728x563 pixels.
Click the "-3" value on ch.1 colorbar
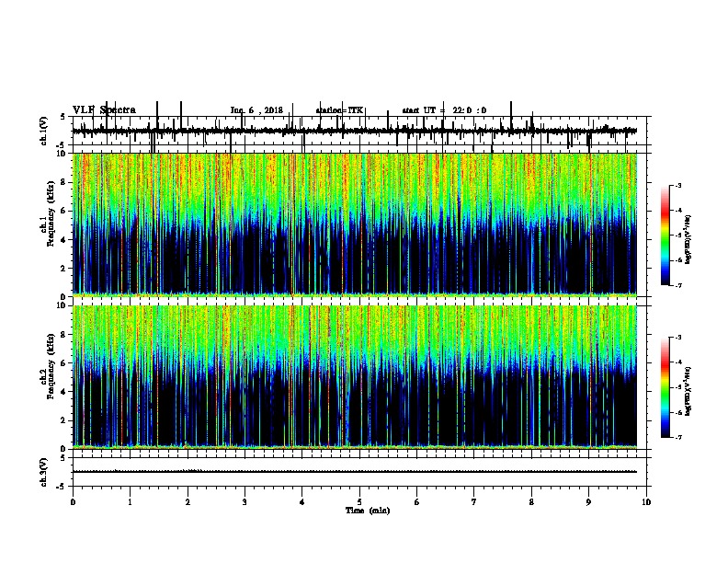pyautogui.click(x=677, y=185)
